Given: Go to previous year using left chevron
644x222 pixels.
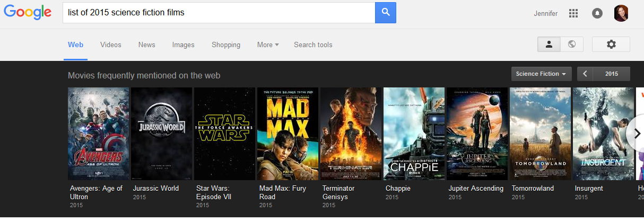Looking at the screenshot, I should click(585, 74).
